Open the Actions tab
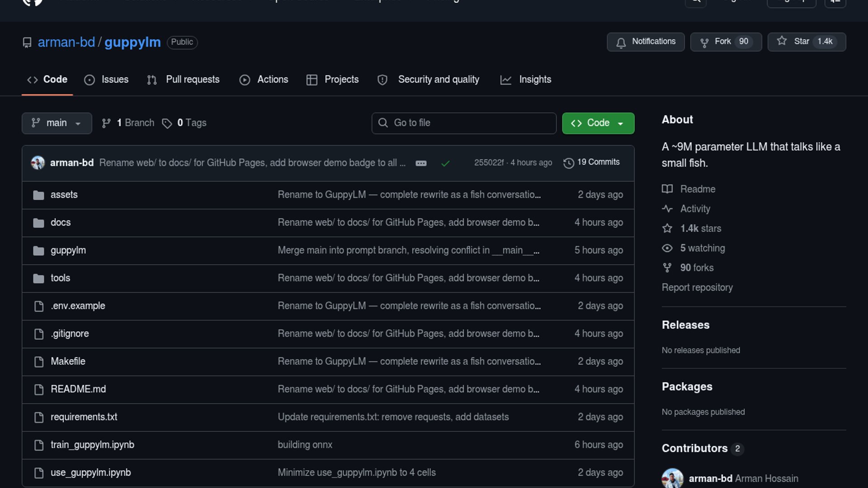 [264, 80]
